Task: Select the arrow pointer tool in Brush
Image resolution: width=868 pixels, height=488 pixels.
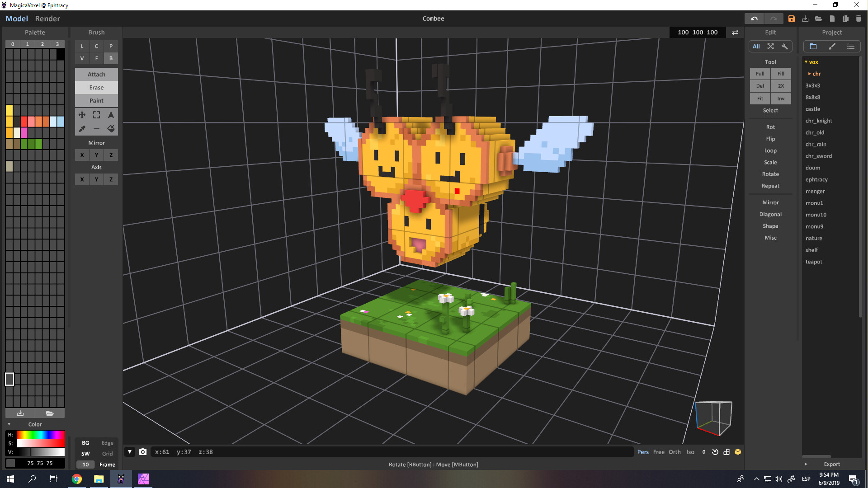Action: [x=111, y=115]
